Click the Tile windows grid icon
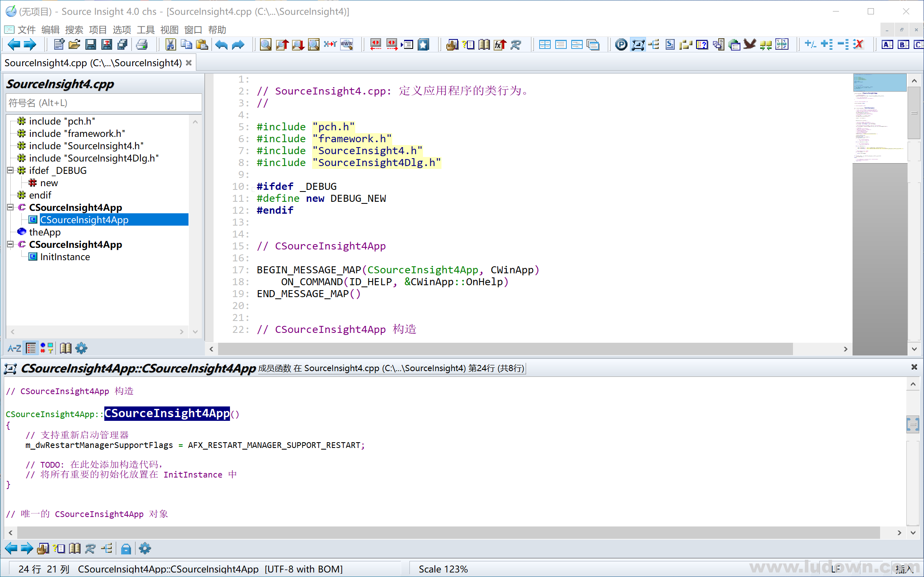This screenshot has height=577, width=924. [545, 44]
